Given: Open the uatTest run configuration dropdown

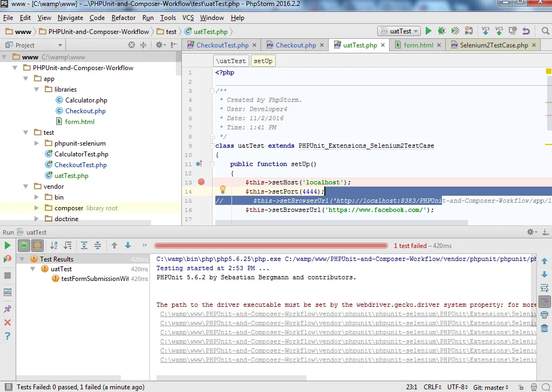Looking at the screenshot, I should click(x=400, y=31).
